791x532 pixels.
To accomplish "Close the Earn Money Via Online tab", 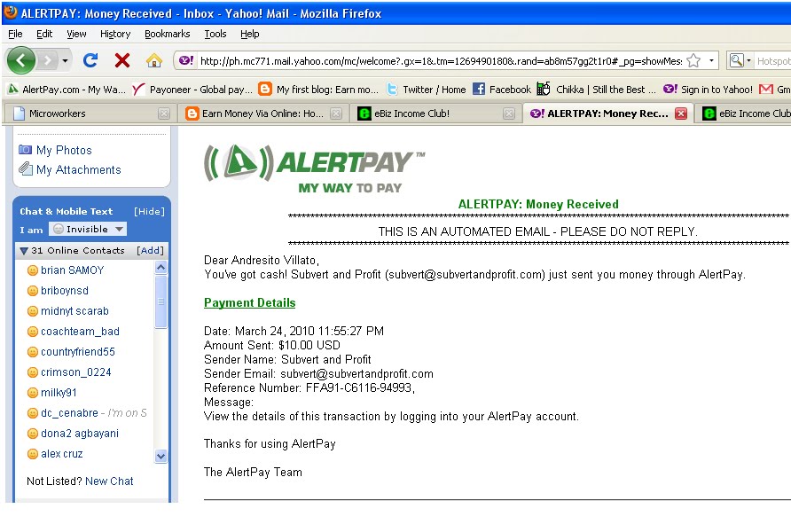I will 336,113.
